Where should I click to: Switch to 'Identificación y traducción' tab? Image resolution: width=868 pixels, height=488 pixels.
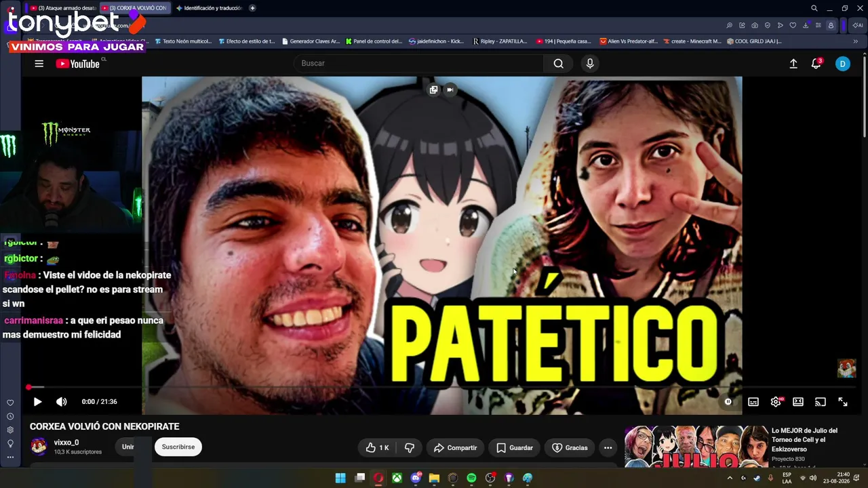click(209, 8)
